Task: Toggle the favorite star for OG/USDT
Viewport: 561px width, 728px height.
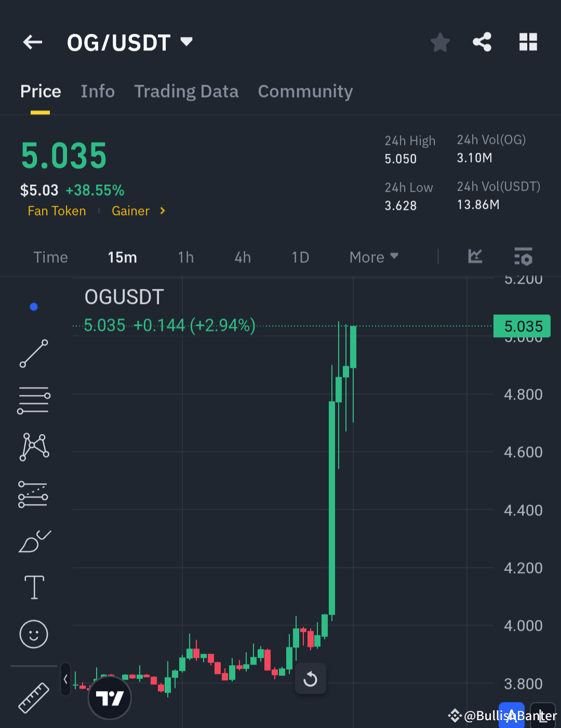Action: (440, 42)
